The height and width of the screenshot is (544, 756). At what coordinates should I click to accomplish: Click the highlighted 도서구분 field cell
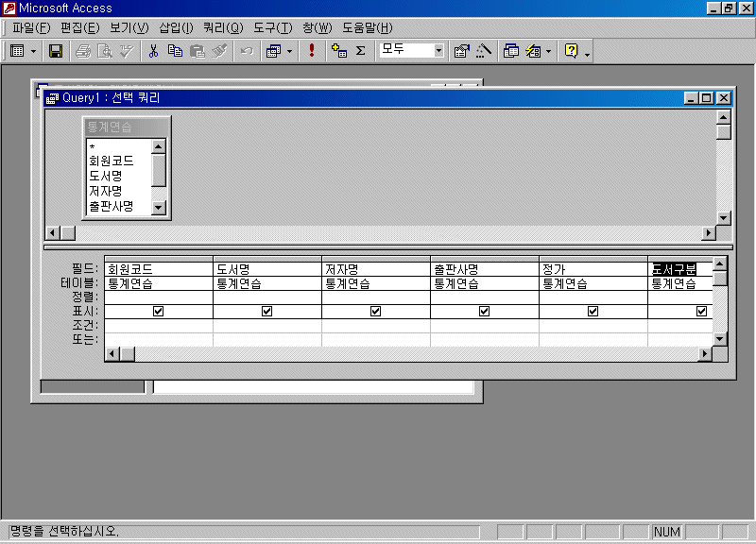click(x=680, y=269)
